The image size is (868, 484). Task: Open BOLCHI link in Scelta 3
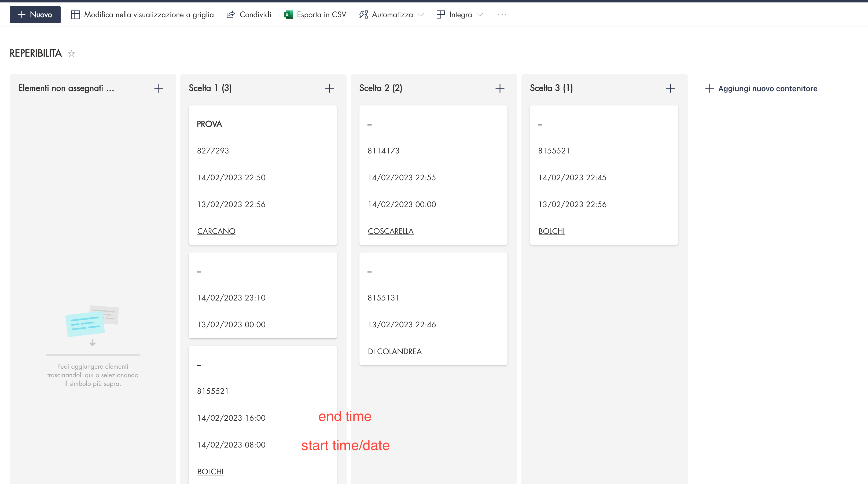tap(551, 231)
